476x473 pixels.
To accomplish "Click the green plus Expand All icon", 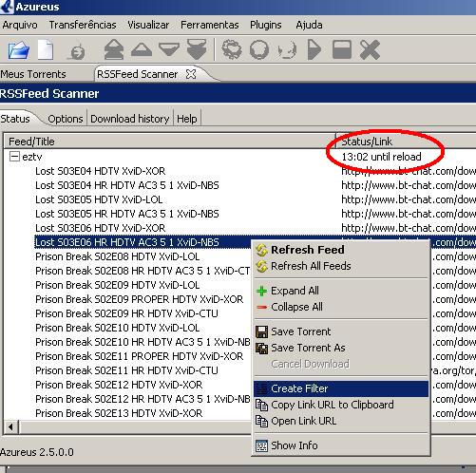I will [261, 291].
